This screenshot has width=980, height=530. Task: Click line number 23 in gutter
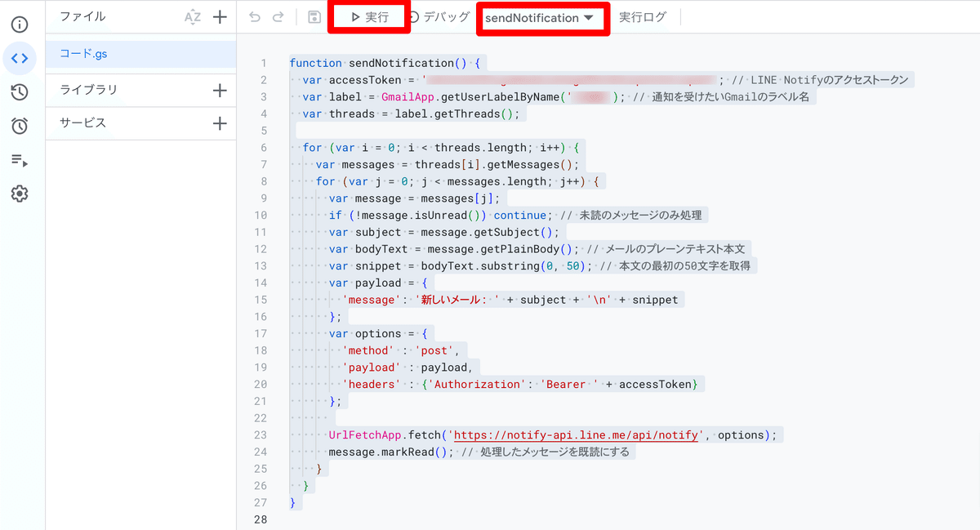pyautogui.click(x=261, y=435)
